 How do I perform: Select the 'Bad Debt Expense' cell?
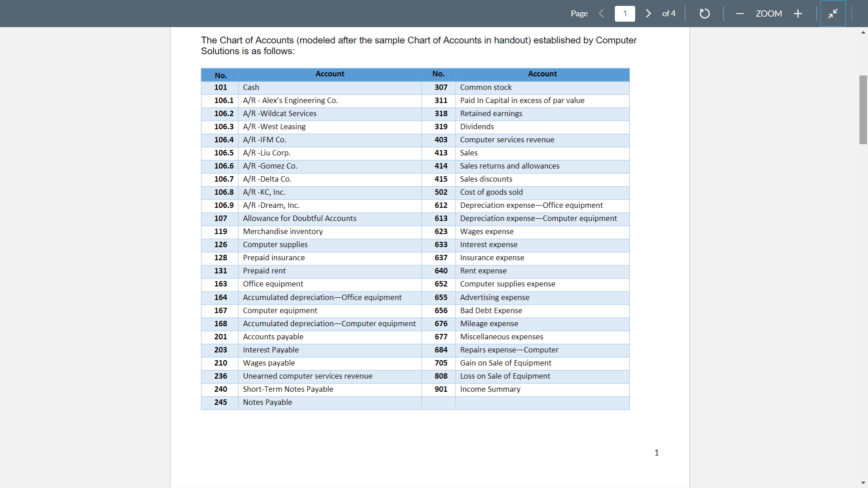(491, 310)
